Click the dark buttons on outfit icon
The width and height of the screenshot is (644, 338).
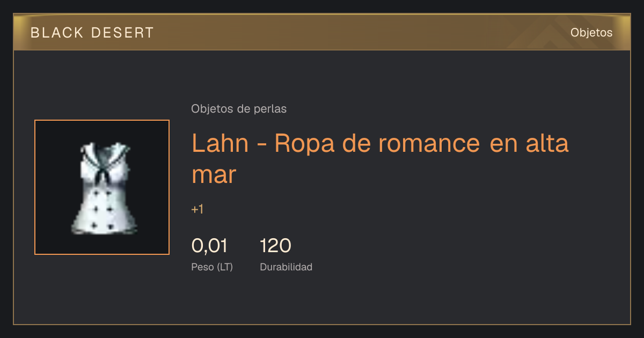point(101,209)
